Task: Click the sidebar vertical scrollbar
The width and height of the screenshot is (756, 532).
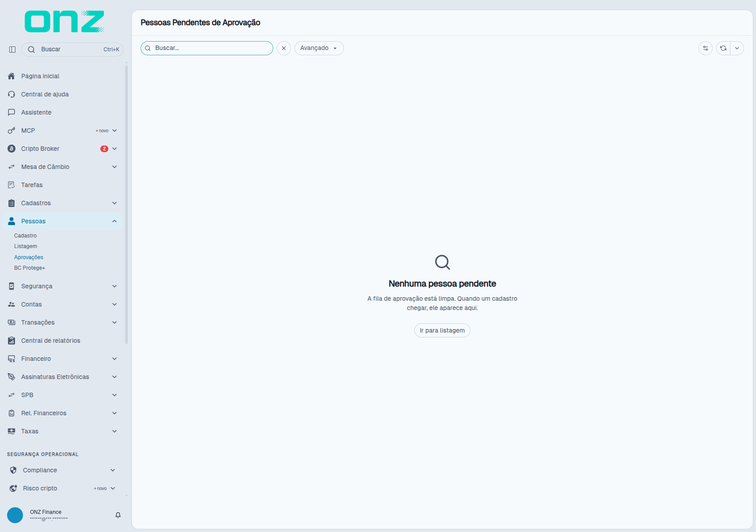Action: tap(126, 205)
